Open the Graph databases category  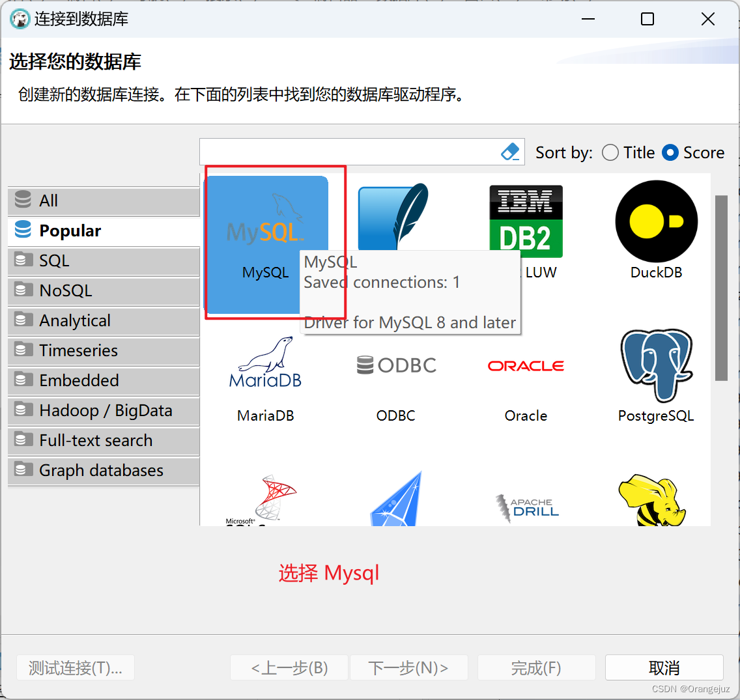point(104,470)
